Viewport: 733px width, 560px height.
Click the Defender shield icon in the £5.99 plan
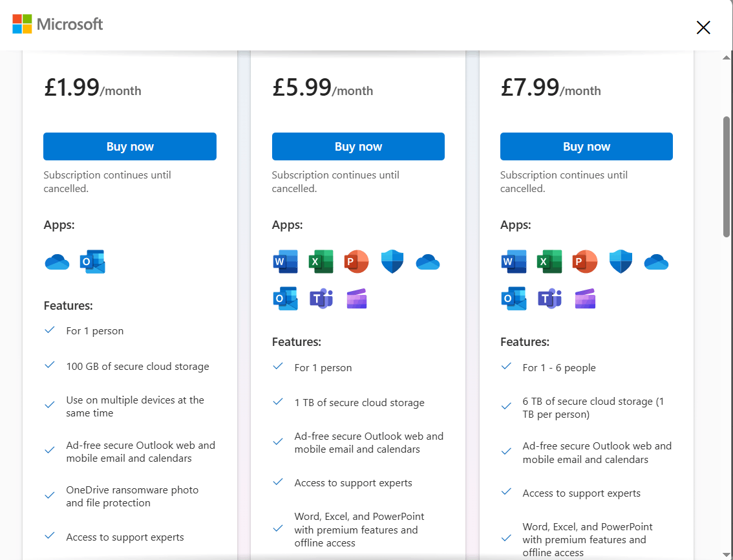392,262
